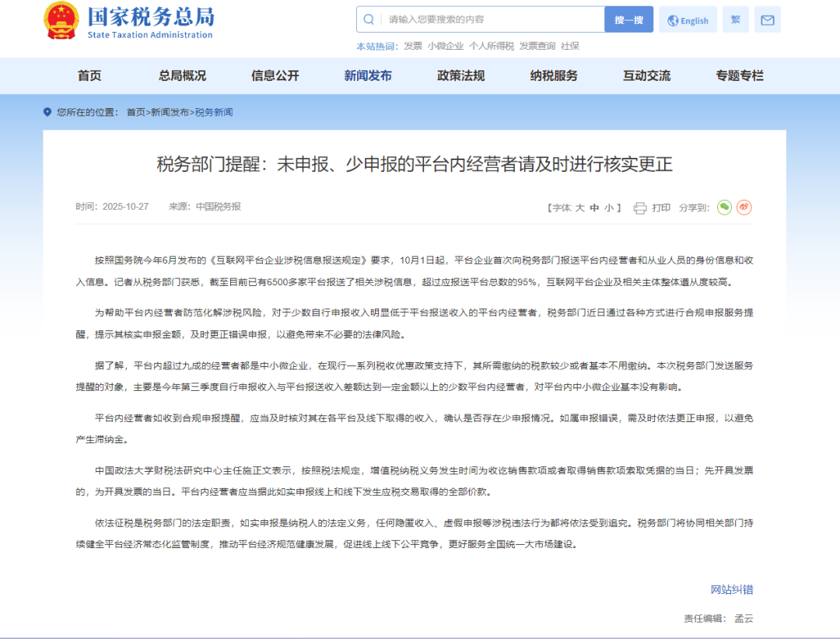Viewport: 840px width, 639px height.
Task: Open the 纳税服务 menu
Action: point(553,75)
